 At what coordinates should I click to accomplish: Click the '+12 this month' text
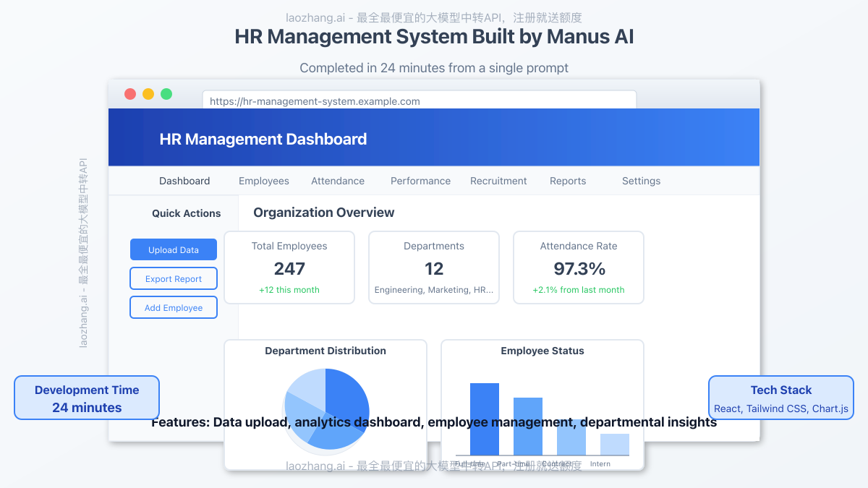289,290
